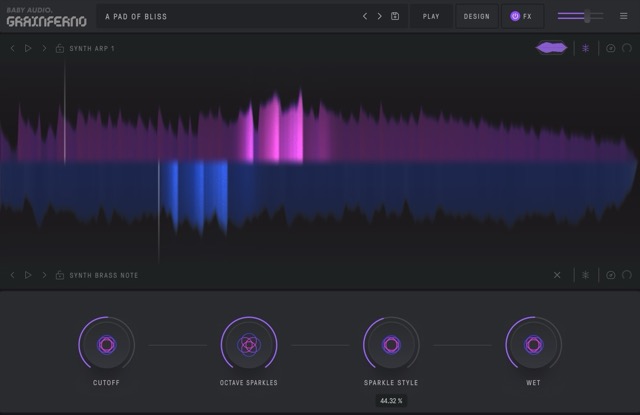Click the purple waveform shape icon
This screenshot has height=415, width=640.
pos(551,48)
